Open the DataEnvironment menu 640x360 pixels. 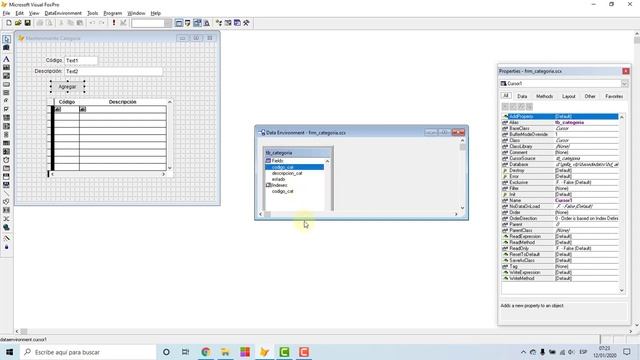tap(63, 13)
